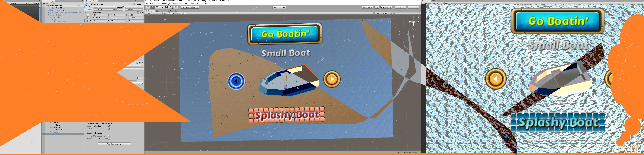Viewport: 644px width, 155px height.
Task: Switch to the Asset Store tab
Action: pos(174,11)
